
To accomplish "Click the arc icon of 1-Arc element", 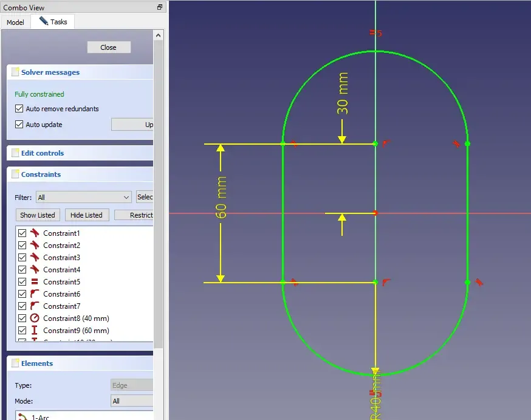I will pos(23,416).
